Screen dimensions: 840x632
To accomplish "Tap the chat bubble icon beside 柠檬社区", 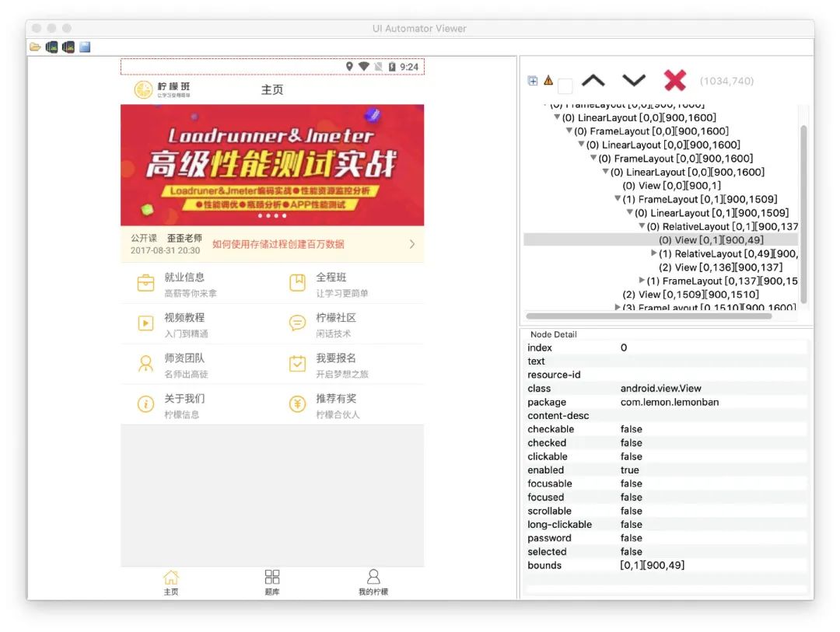I will coord(297,323).
